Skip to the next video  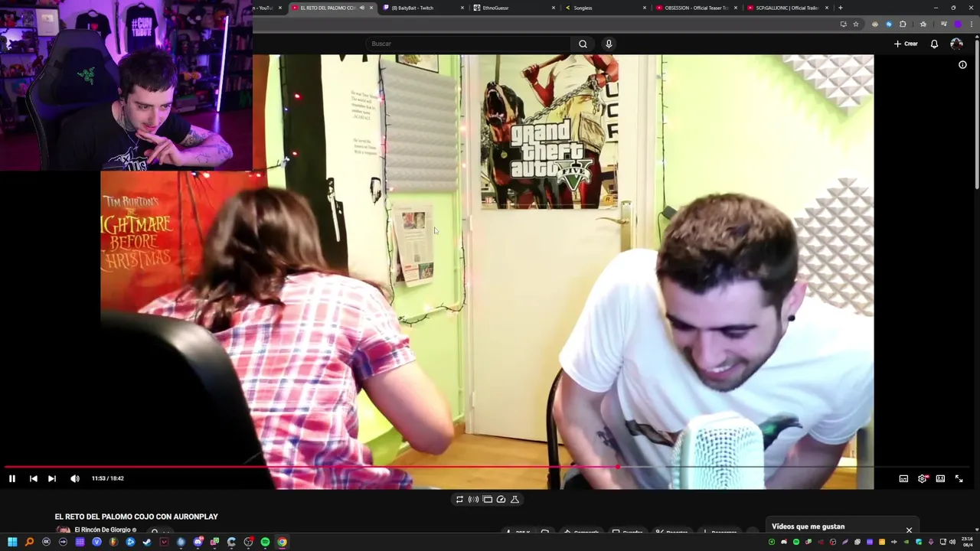click(52, 478)
